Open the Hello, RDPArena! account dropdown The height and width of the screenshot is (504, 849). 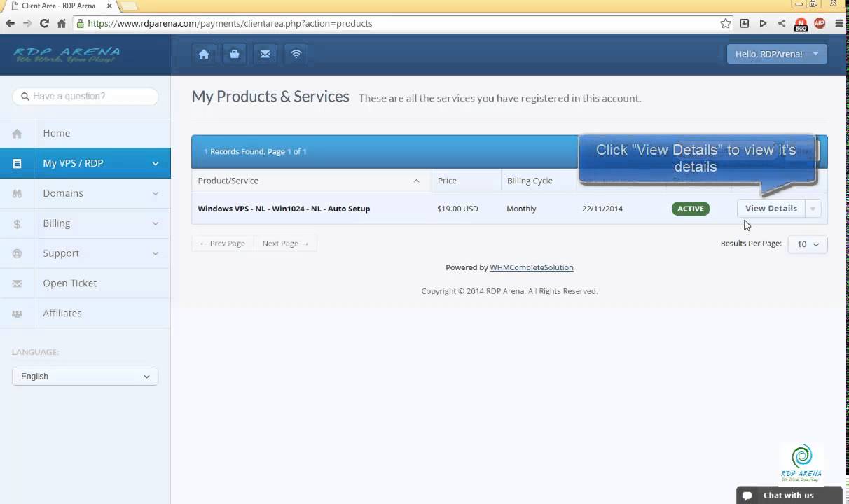[x=777, y=54]
